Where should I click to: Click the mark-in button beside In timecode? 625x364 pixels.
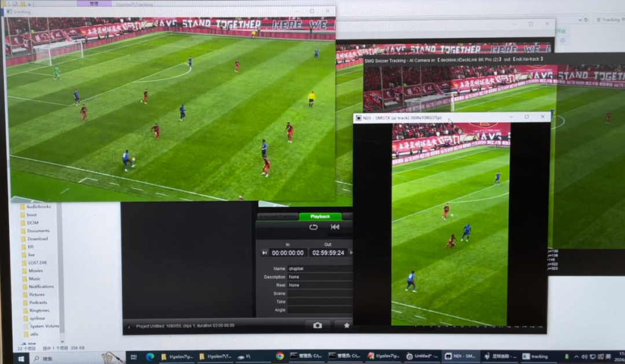[x=264, y=253]
